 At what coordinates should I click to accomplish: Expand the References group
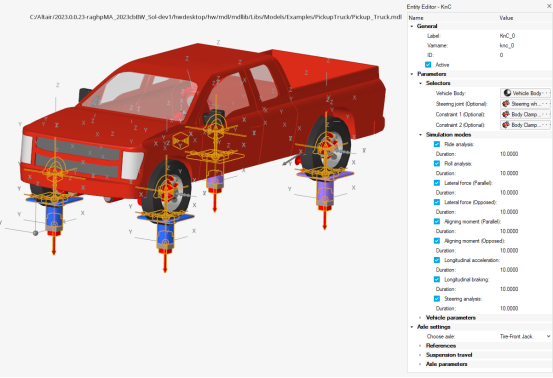pos(420,346)
